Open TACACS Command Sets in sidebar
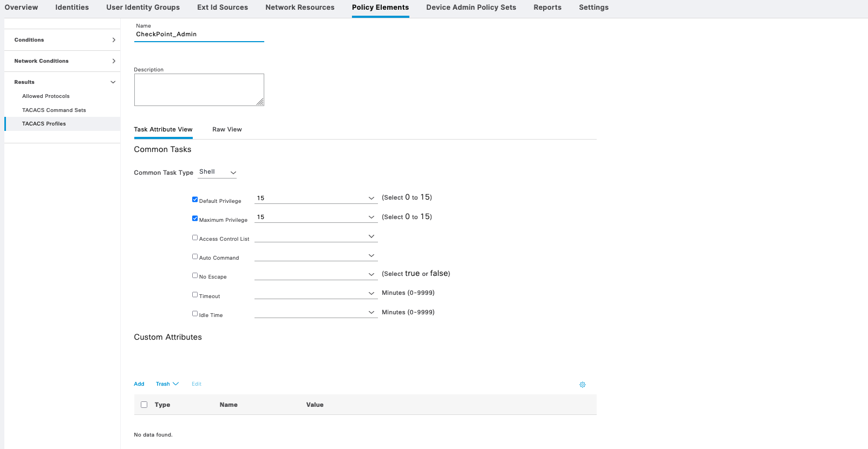The width and height of the screenshot is (868, 449). [x=54, y=110]
